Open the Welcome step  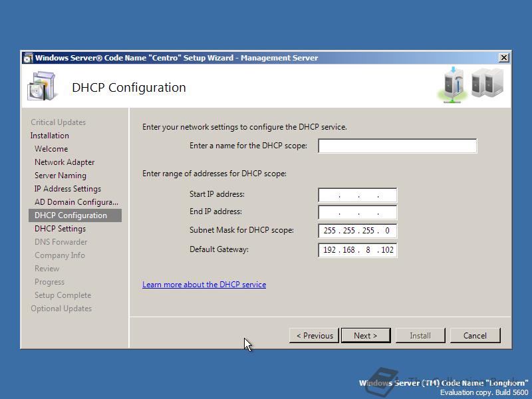point(51,148)
